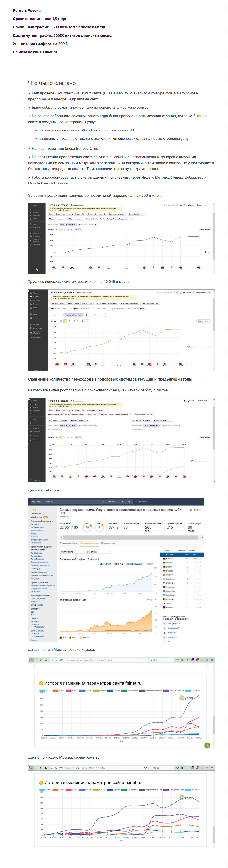Expand the Legacy section in Ahrefs sidebar
228x868 pixels.
(34, 618)
